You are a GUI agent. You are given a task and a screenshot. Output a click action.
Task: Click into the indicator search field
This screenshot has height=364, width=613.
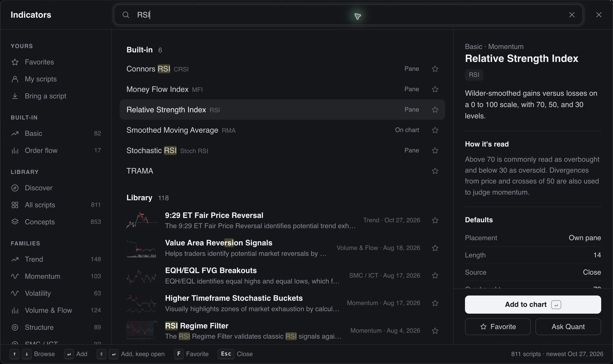pyautogui.click(x=348, y=15)
